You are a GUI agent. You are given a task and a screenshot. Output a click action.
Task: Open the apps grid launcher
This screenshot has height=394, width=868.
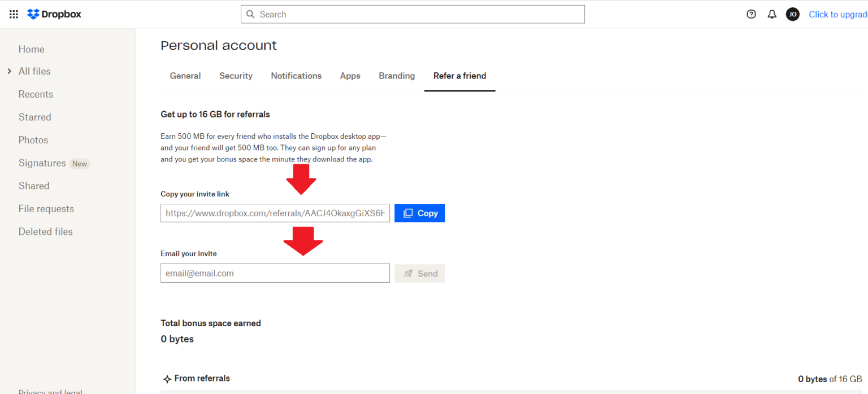point(14,14)
